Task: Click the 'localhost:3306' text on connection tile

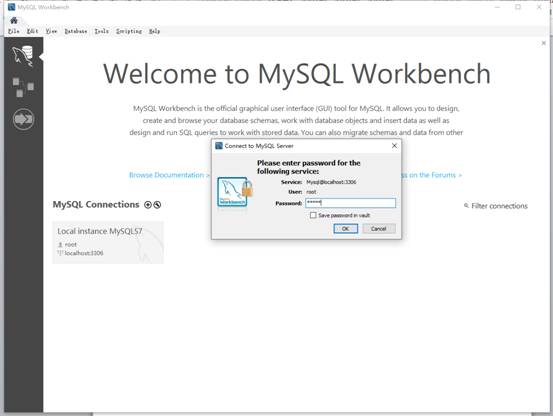Action: (x=84, y=253)
